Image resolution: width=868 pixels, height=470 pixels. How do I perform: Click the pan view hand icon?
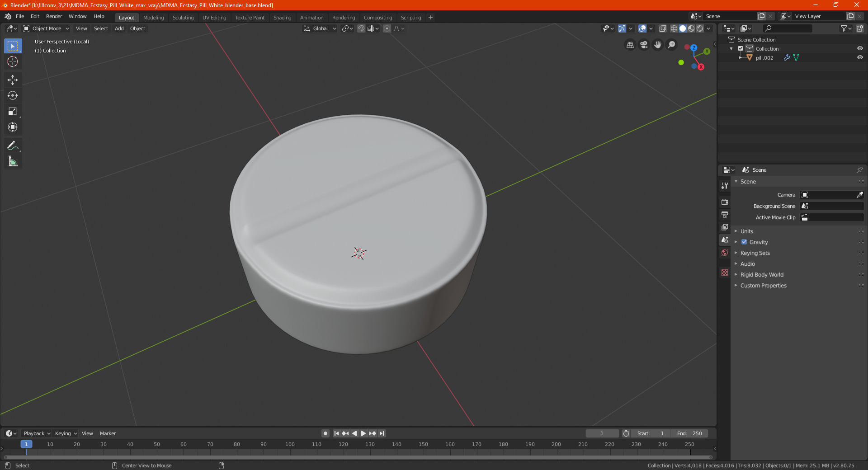click(658, 45)
